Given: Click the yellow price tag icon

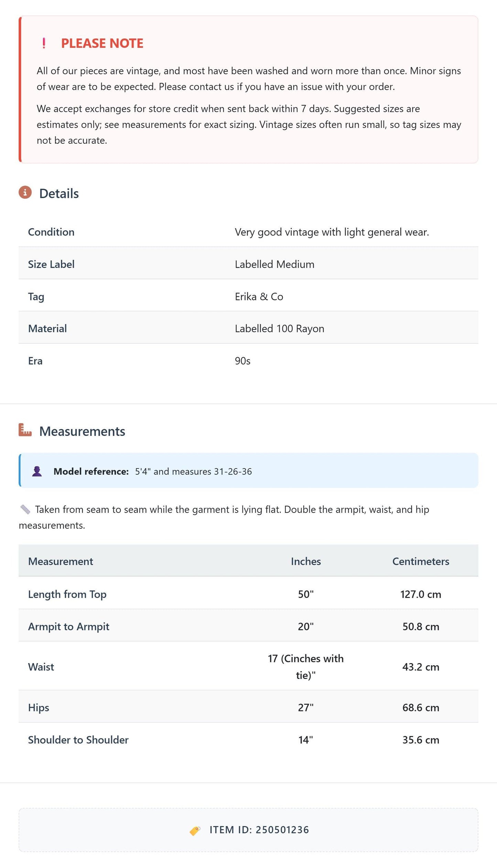Looking at the screenshot, I should click(x=195, y=831).
